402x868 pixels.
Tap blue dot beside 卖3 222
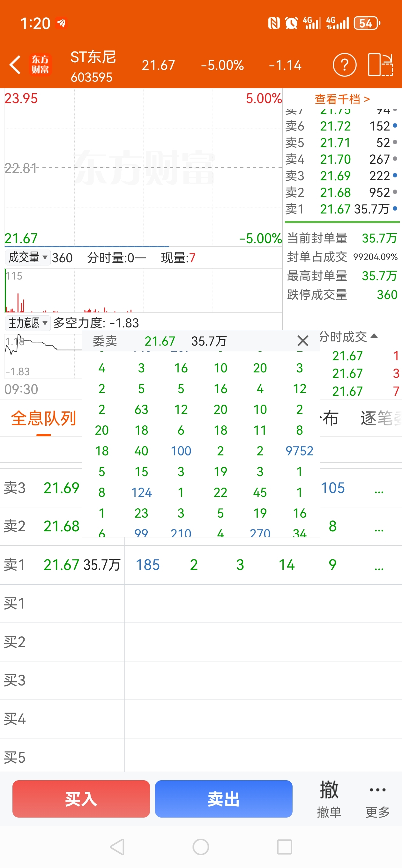395,175
